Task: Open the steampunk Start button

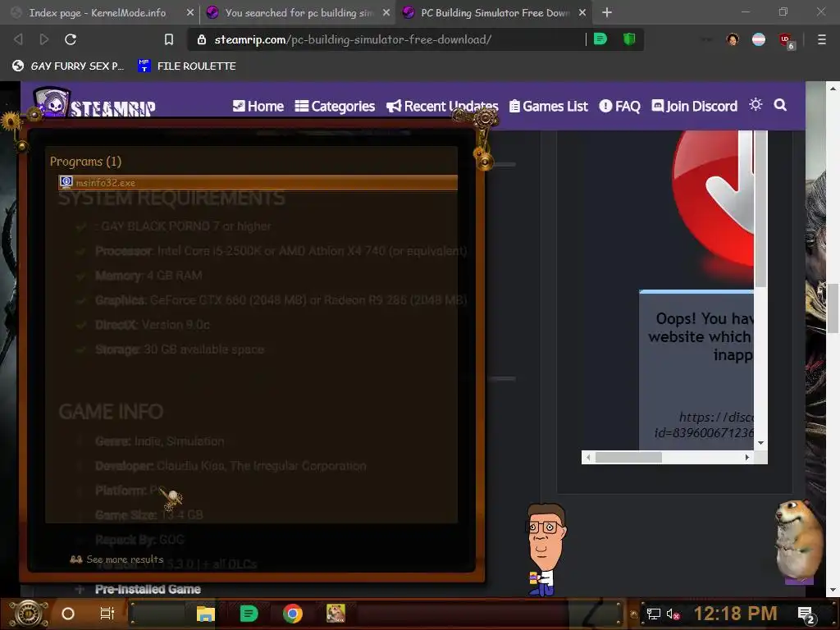Action: click(x=29, y=614)
